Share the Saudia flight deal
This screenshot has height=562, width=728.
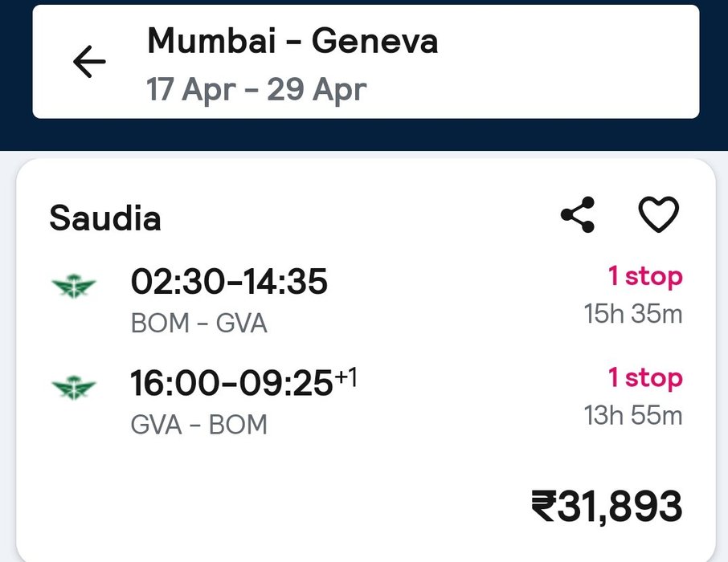coord(578,215)
